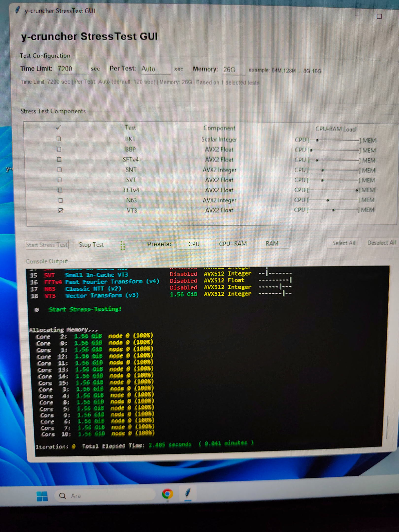
Task: Open Chrome from the taskbar
Action: (x=167, y=494)
